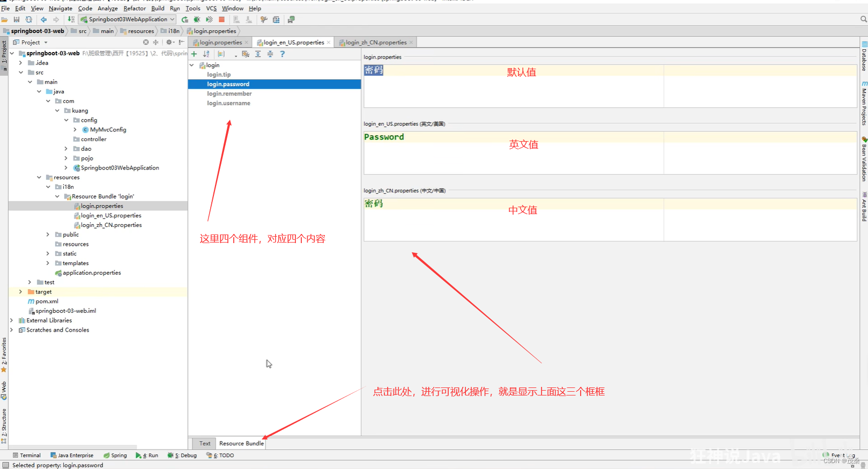Run with coverage icon in toolbar
This screenshot has width=868, height=469.
tap(210, 19)
